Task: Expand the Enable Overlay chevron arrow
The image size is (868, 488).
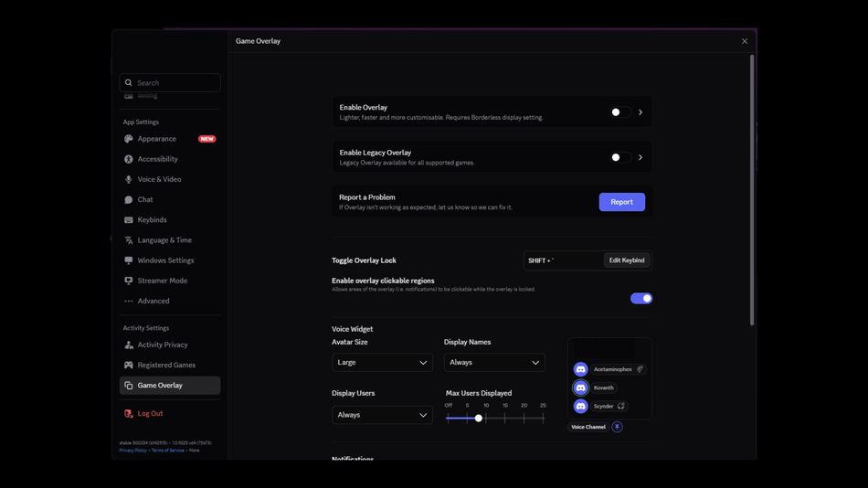Action: pyautogui.click(x=640, y=112)
